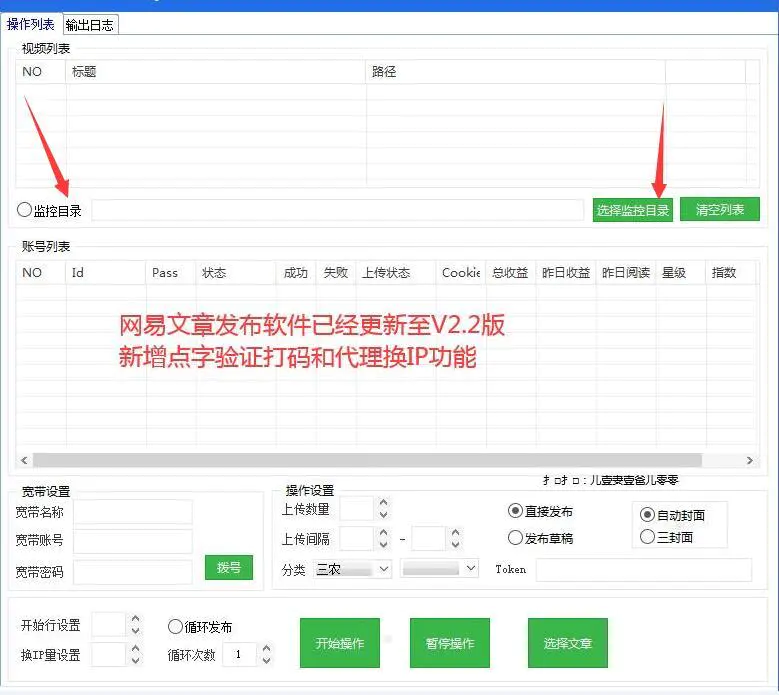The width and height of the screenshot is (779, 695).
Task: Increase 上传数量 with up arrow
Action: point(384,502)
